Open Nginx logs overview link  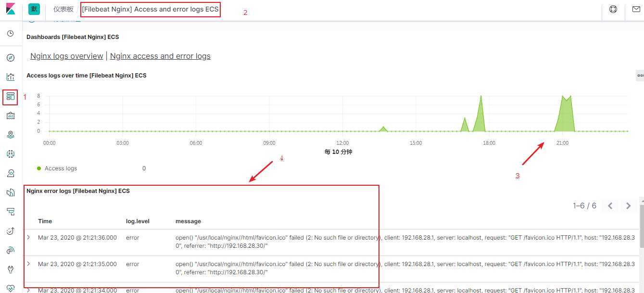click(x=67, y=56)
